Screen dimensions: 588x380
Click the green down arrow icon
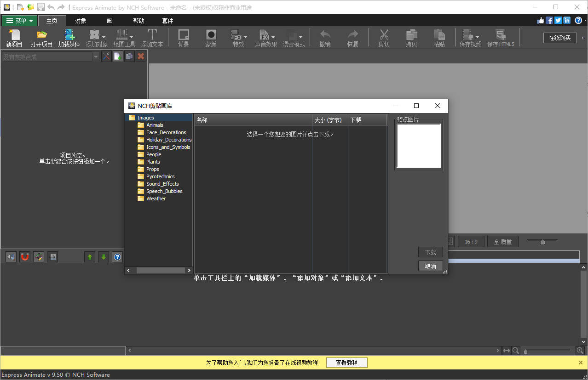pos(104,257)
